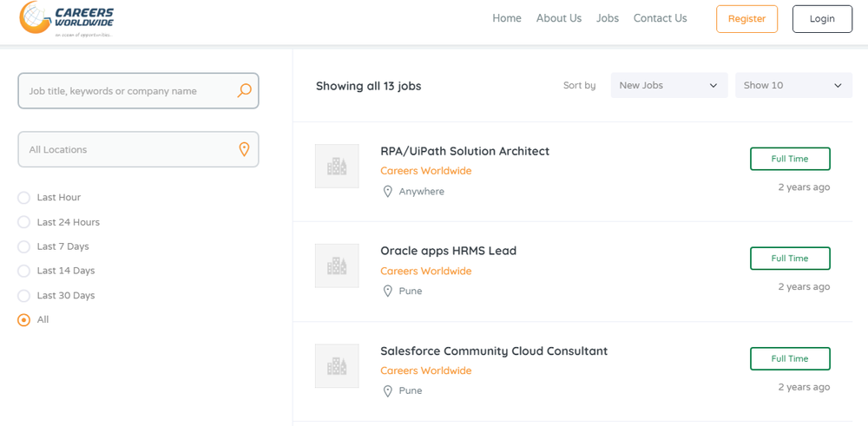
Task: Open the About Us page
Action: 558,18
